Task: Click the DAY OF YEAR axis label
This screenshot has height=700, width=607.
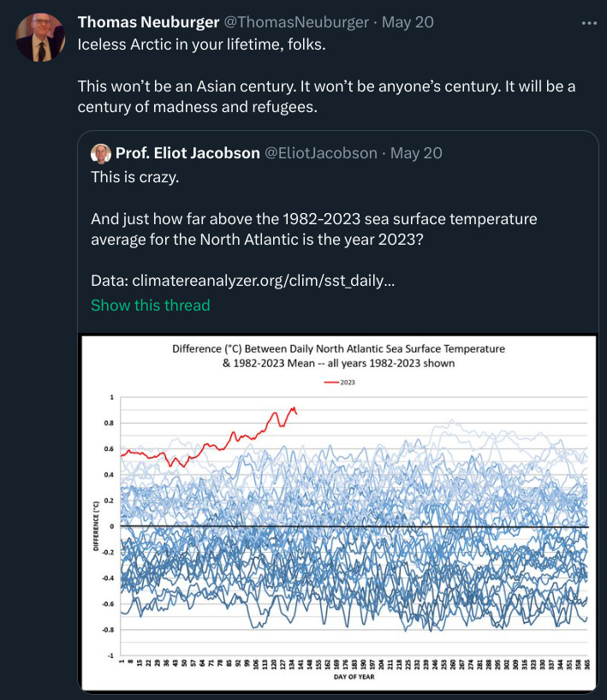Action: (354, 677)
